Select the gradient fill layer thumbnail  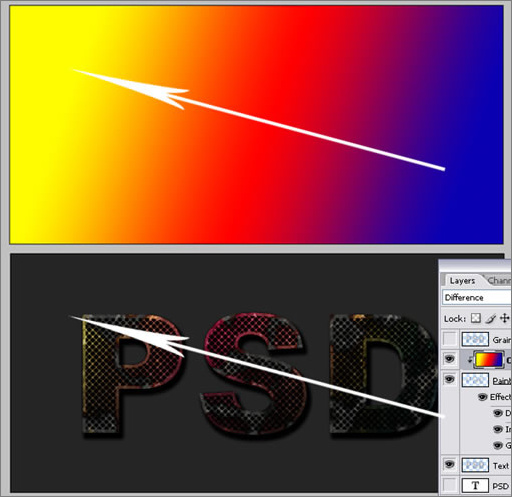tap(488, 360)
